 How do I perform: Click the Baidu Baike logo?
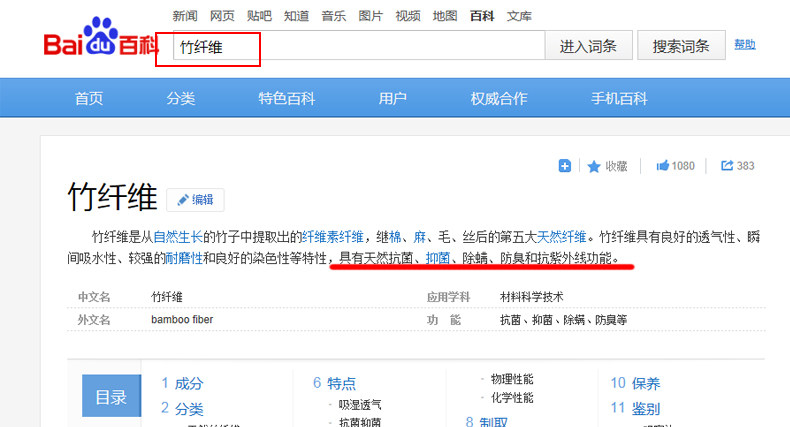tap(101, 37)
